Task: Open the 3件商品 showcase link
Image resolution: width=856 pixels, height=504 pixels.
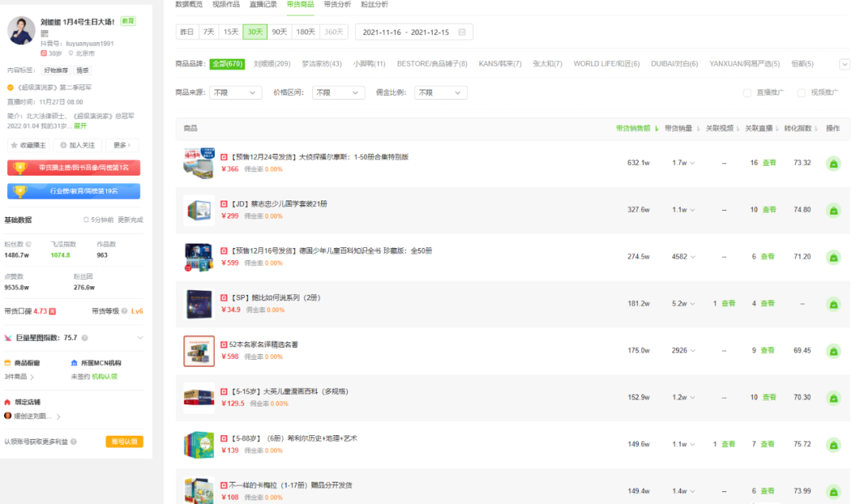Action: (19, 376)
